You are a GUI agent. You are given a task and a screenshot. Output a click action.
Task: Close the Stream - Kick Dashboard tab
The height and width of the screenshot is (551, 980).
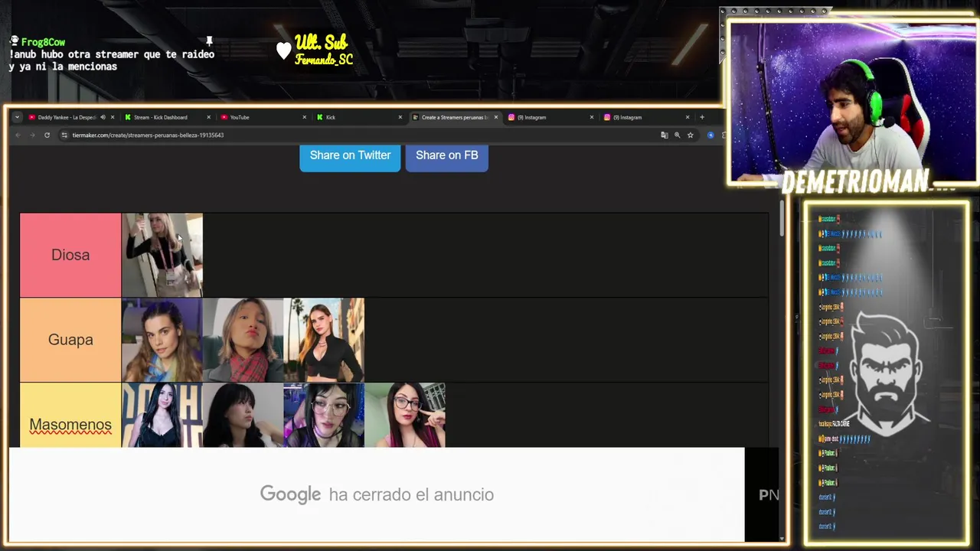(x=208, y=117)
